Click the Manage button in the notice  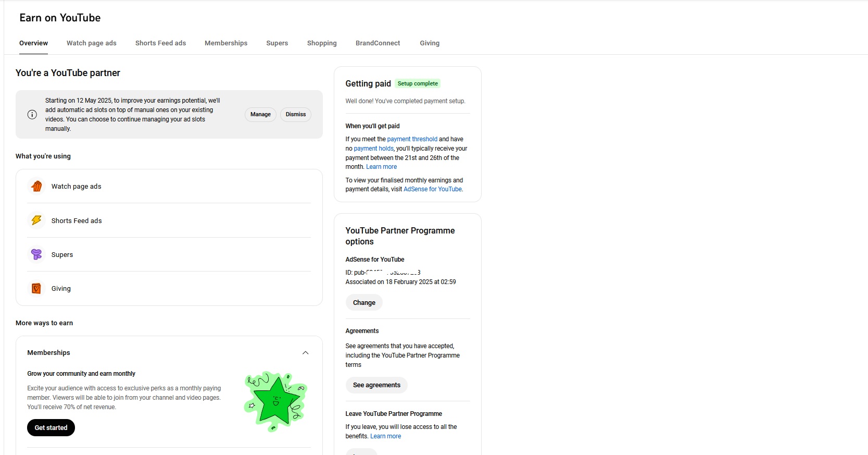pyautogui.click(x=260, y=115)
